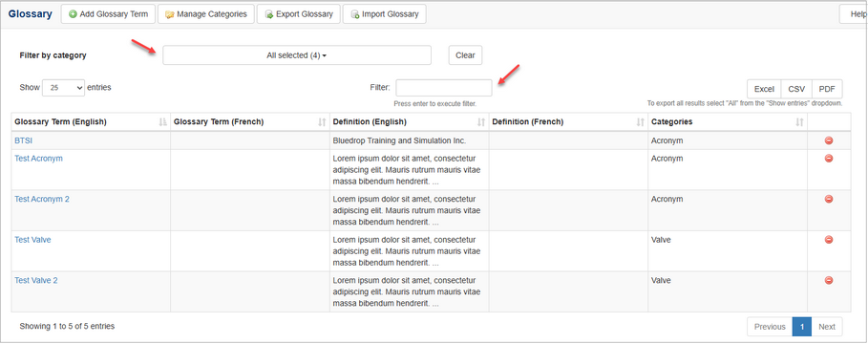Viewport: 868px width, 344px height.
Task: Click the Glossary page title
Action: (31, 13)
